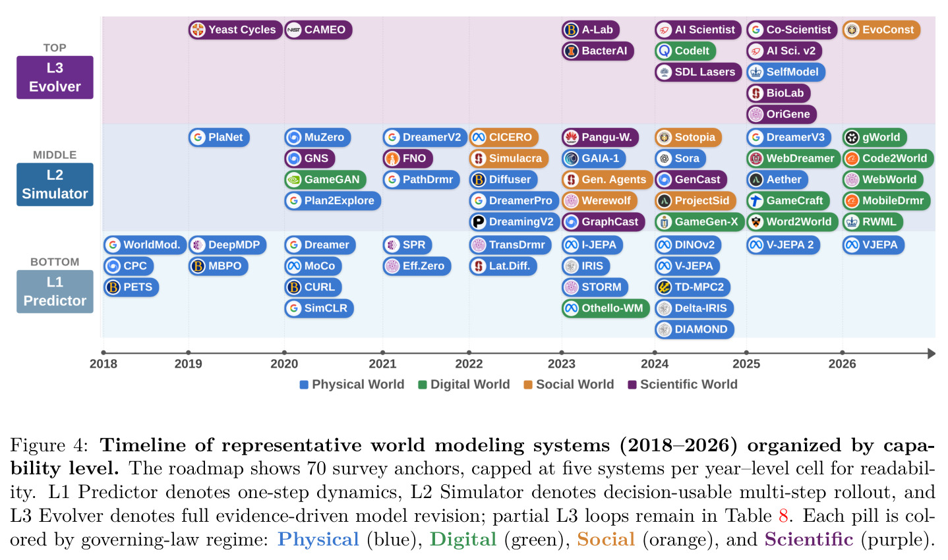
Task: Select the L3 Evolver level box
Action: (x=55, y=77)
